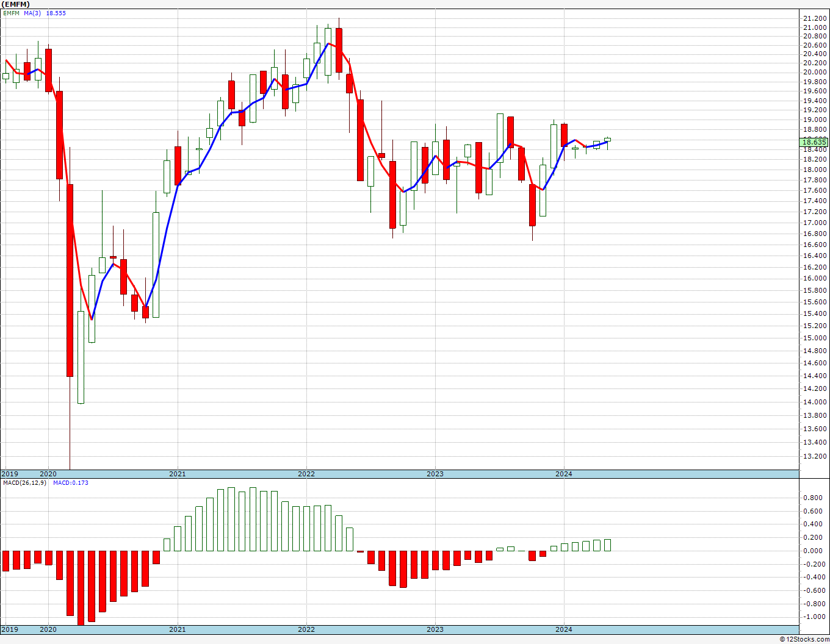Click the 14.000 price axis label
830x644 pixels.
(815, 402)
